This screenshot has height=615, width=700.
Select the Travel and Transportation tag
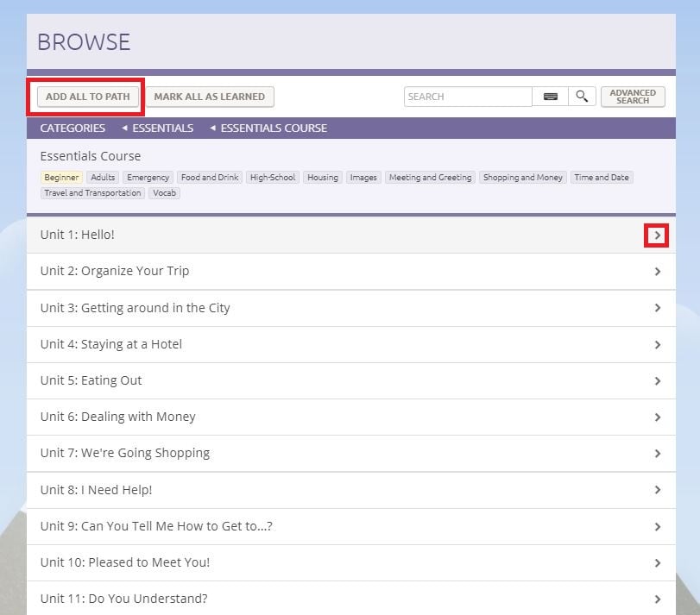pyautogui.click(x=92, y=193)
